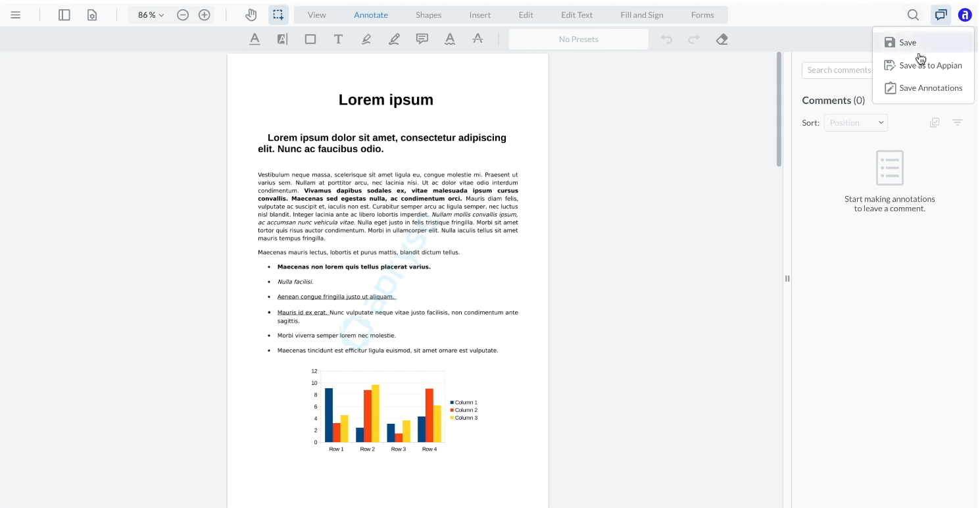
Task: Zoom out with the minus icon
Action: (x=183, y=14)
